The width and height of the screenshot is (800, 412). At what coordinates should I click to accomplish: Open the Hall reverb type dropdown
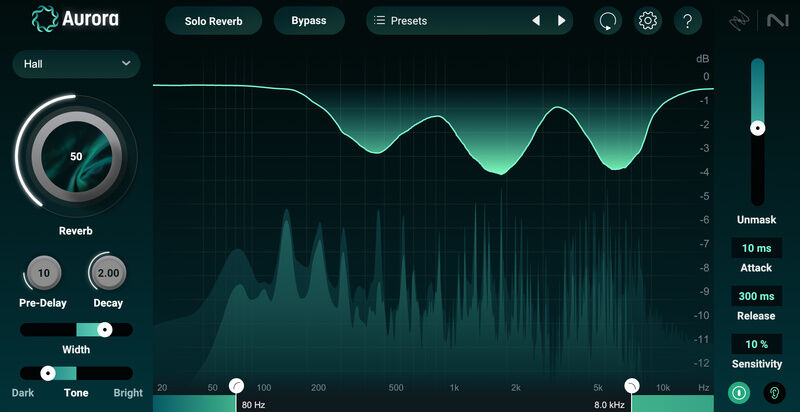[x=77, y=64]
